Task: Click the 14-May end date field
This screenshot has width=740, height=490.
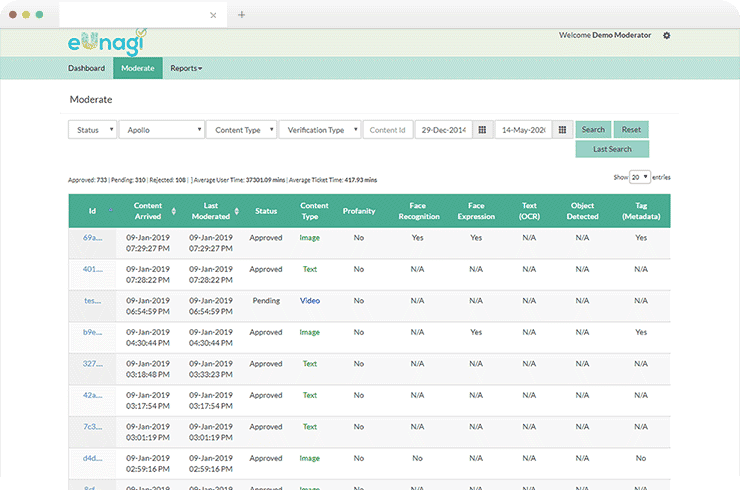Action: coord(523,130)
